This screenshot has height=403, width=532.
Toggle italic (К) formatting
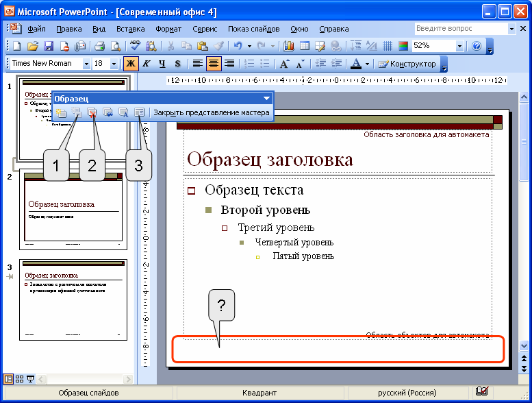coord(147,64)
